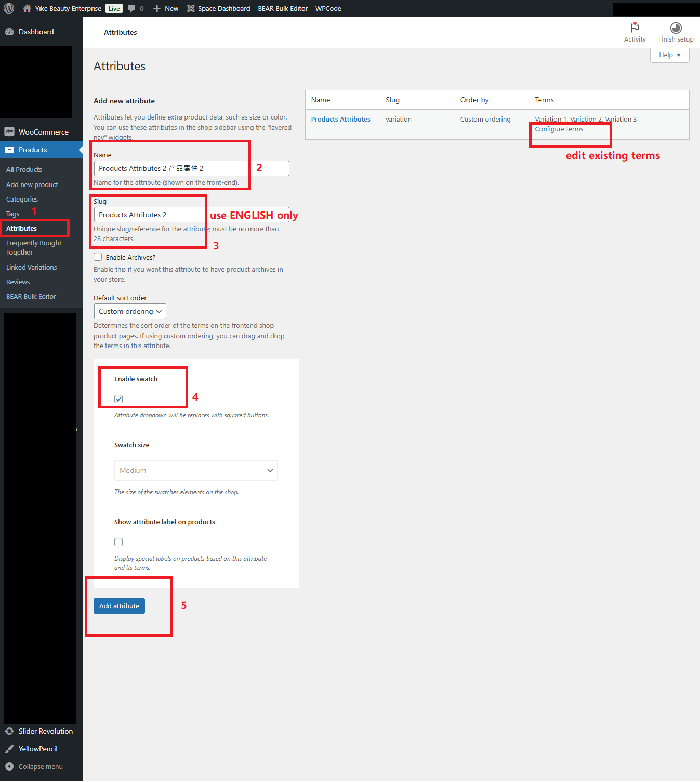Viewport: 700px width, 782px height.
Task: Open Linked Variations menu item
Action: (x=32, y=267)
